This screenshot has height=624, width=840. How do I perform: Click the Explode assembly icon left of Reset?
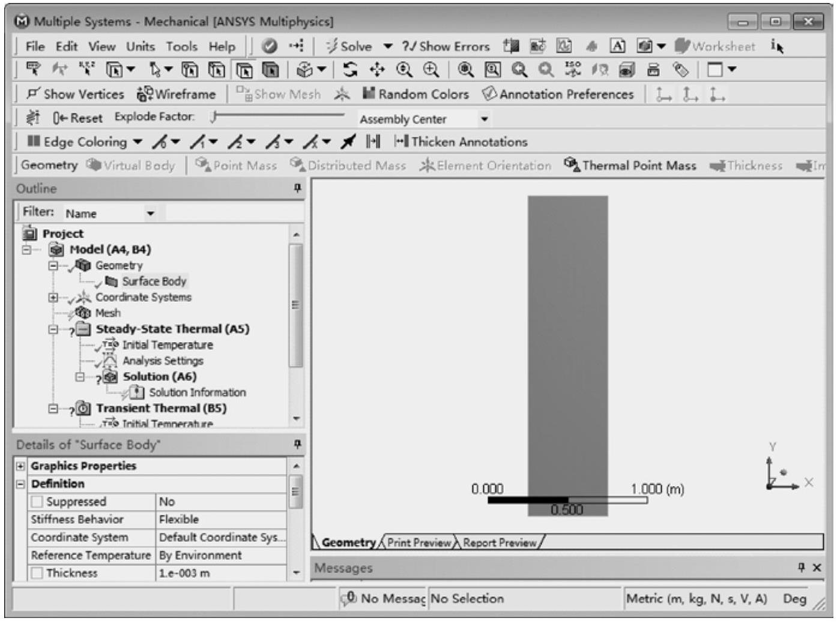33,118
